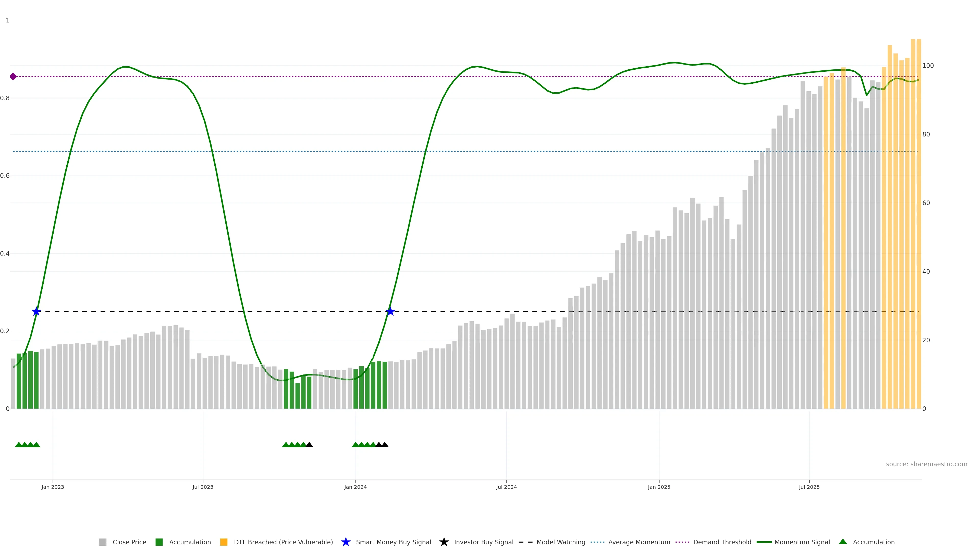Click the purple diamond Demand Threshold marker
980x551 pixels.
coord(13,77)
